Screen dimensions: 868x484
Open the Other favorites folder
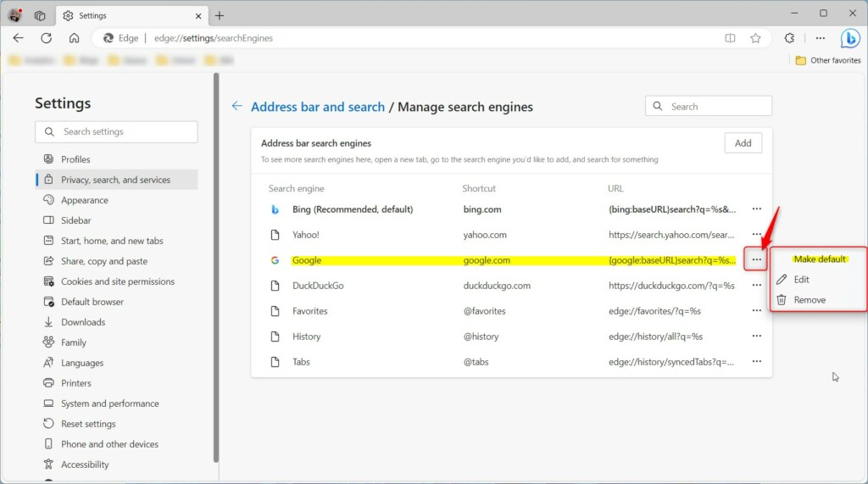(x=828, y=60)
